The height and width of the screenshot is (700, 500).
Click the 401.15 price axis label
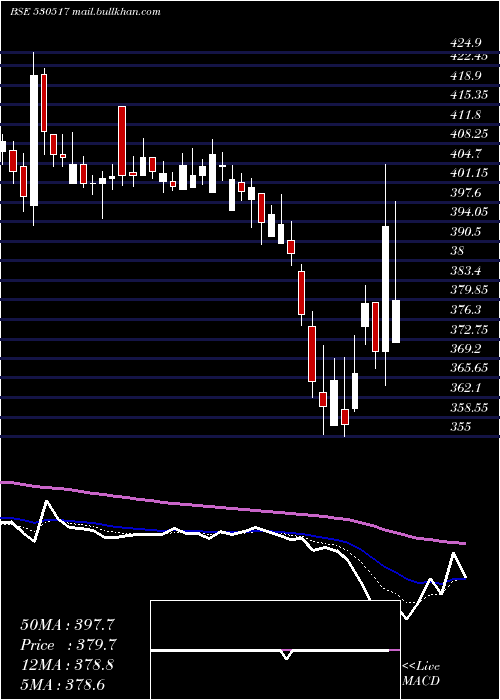point(470,173)
